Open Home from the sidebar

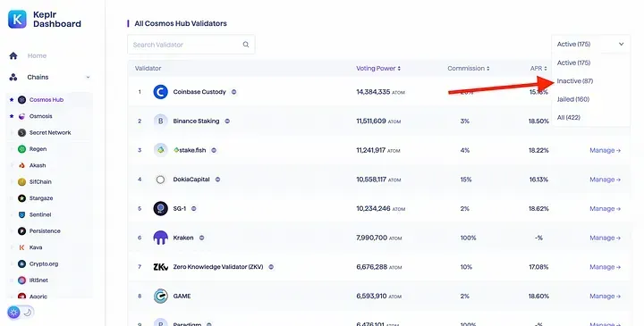(x=37, y=55)
